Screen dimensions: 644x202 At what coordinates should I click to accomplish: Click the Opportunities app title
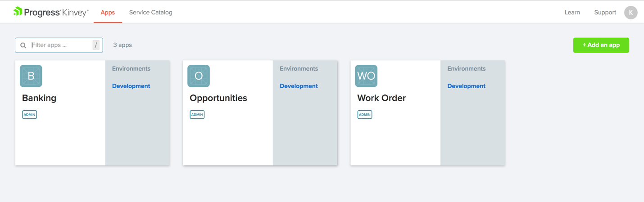click(x=218, y=98)
